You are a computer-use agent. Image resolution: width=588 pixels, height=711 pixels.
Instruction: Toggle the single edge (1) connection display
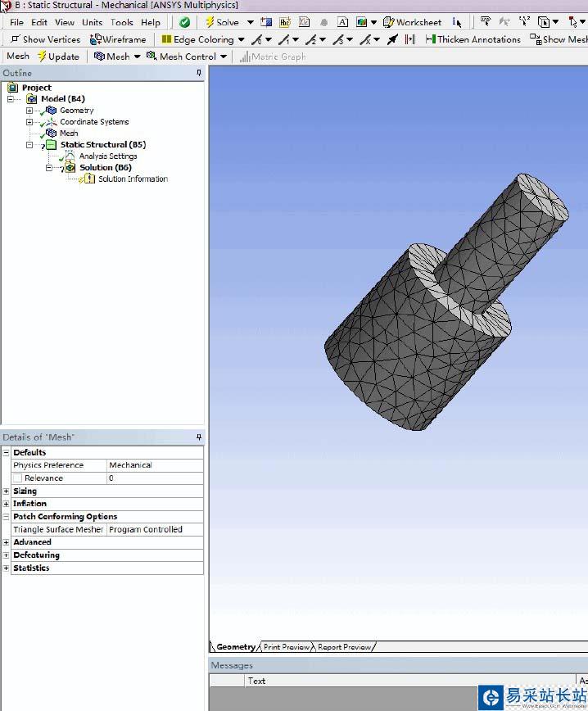coord(284,40)
